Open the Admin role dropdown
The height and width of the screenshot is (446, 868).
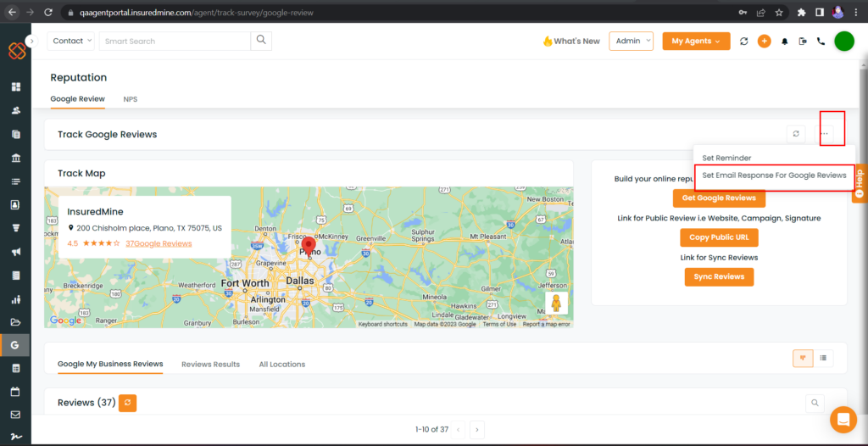pyautogui.click(x=631, y=41)
